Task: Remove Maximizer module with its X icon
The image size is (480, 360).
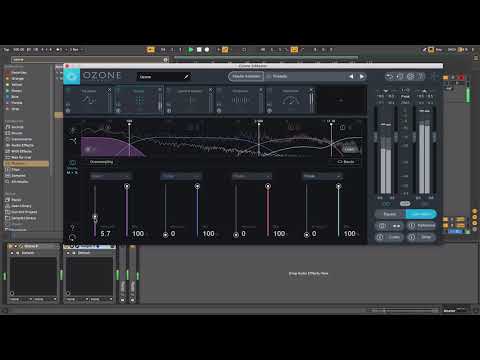Action: click(311, 90)
